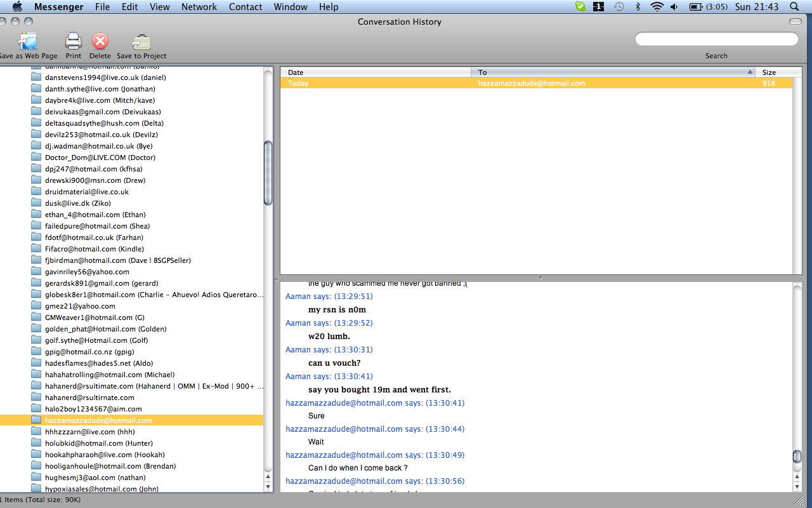Click the Print toolbar icon
812x508 pixels.
(74, 41)
